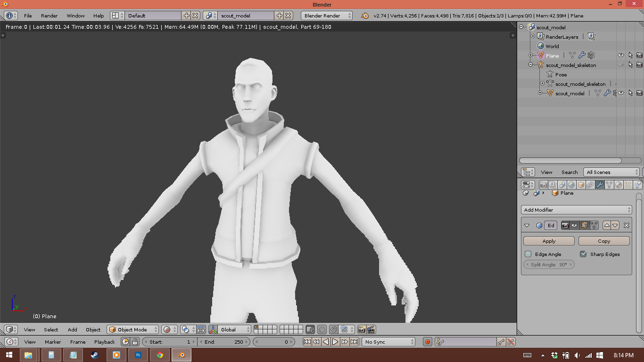Select Pose in the outliner
The height and width of the screenshot is (362, 644).
[561, 74]
